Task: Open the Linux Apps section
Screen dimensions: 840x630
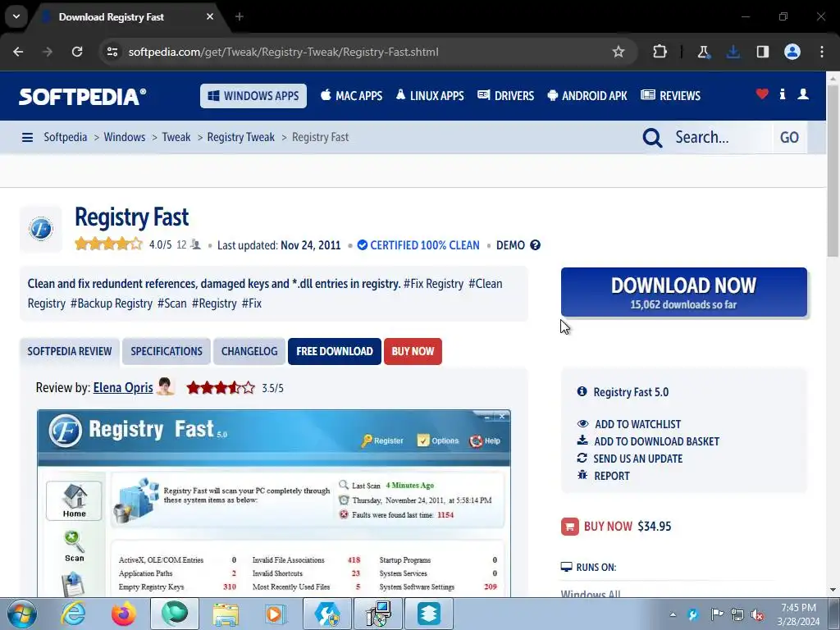Action: pos(430,96)
